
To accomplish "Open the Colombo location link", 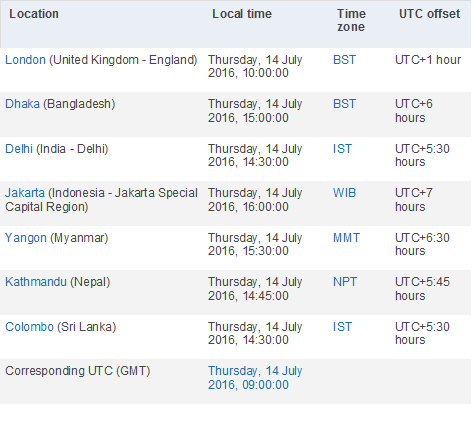I will click(x=29, y=327).
